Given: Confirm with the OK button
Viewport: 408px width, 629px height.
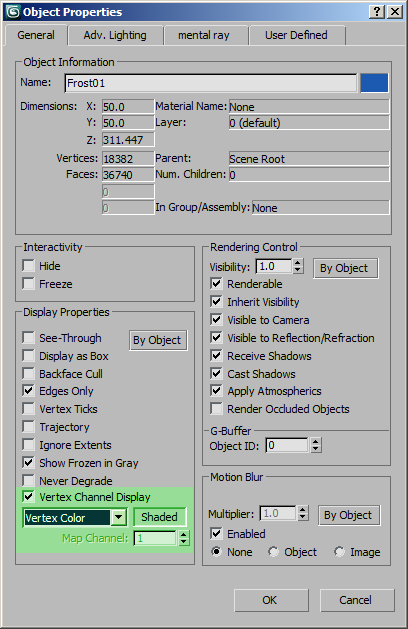Looking at the screenshot, I should [x=271, y=600].
